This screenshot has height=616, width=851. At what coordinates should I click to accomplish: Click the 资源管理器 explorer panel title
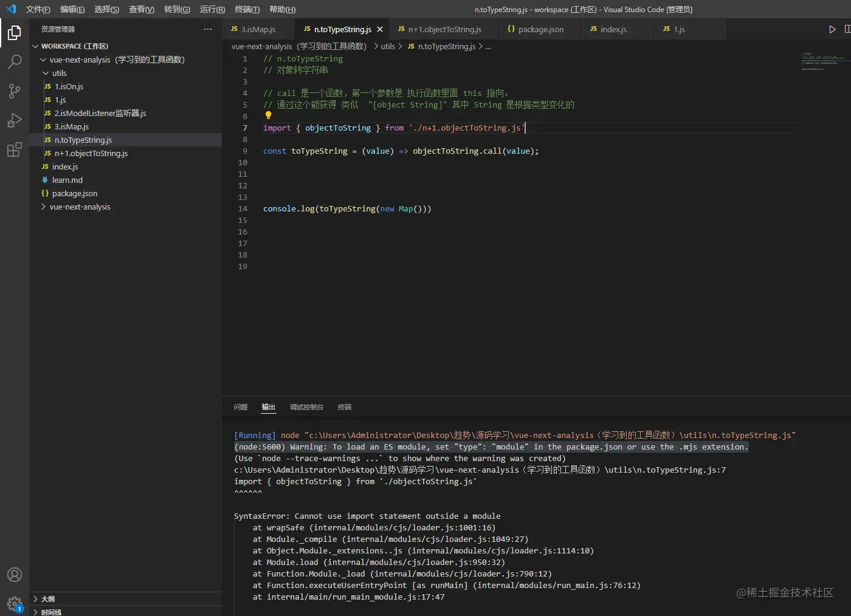coord(58,29)
